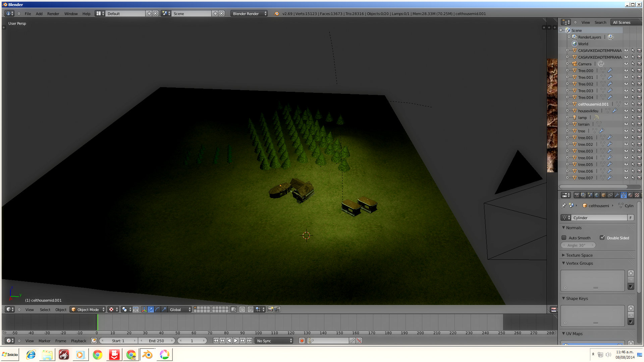The height and width of the screenshot is (362, 644).
Task: Open the Render properties camera tab
Action: click(x=577, y=195)
